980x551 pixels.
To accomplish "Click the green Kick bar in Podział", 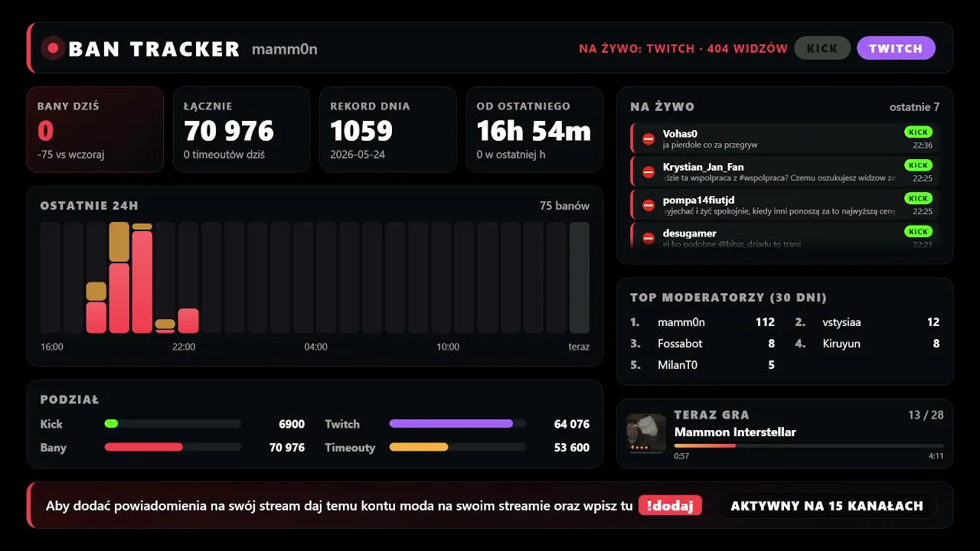I will pos(111,423).
